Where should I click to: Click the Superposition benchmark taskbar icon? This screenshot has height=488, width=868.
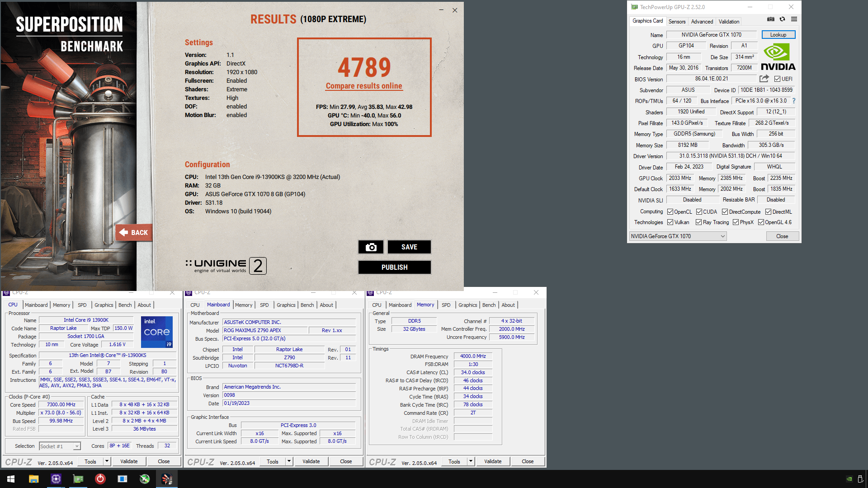pyautogui.click(x=167, y=479)
